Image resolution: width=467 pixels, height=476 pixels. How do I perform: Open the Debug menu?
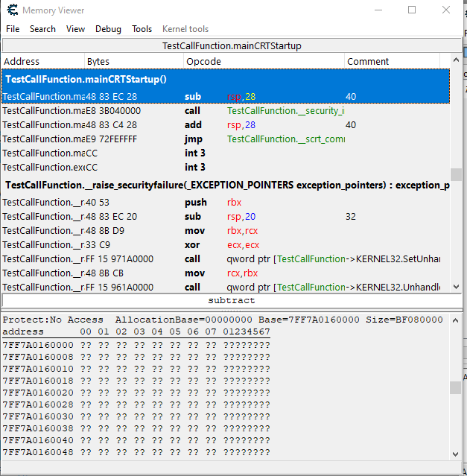108,29
